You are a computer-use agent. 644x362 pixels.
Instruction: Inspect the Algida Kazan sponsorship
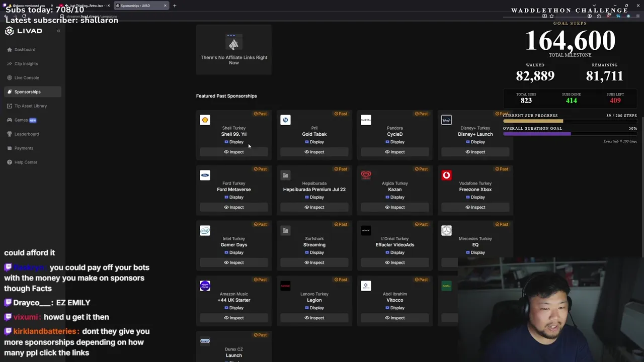pos(395,207)
